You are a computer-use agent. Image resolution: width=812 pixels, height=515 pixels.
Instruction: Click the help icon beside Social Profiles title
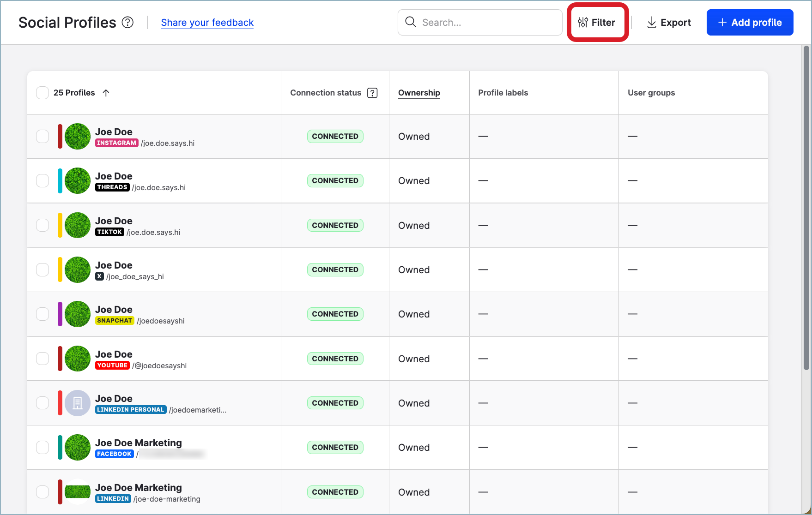[128, 22]
